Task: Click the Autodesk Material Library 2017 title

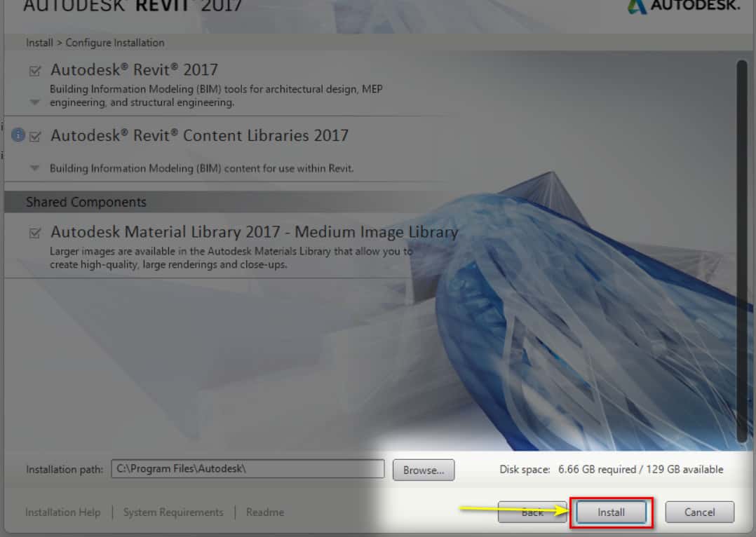Action: [x=254, y=232]
